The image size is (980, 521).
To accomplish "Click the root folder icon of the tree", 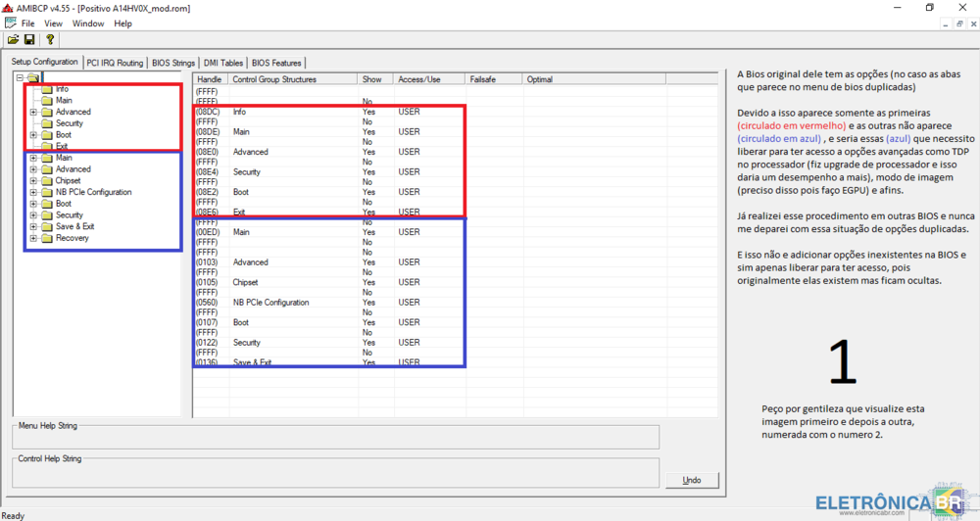I will pos(32,77).
